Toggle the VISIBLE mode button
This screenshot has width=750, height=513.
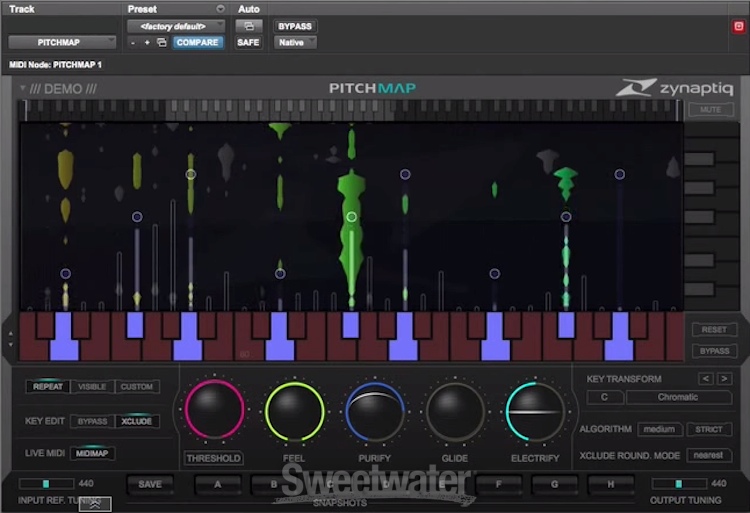pyautogui.click(x=92, y=386)
